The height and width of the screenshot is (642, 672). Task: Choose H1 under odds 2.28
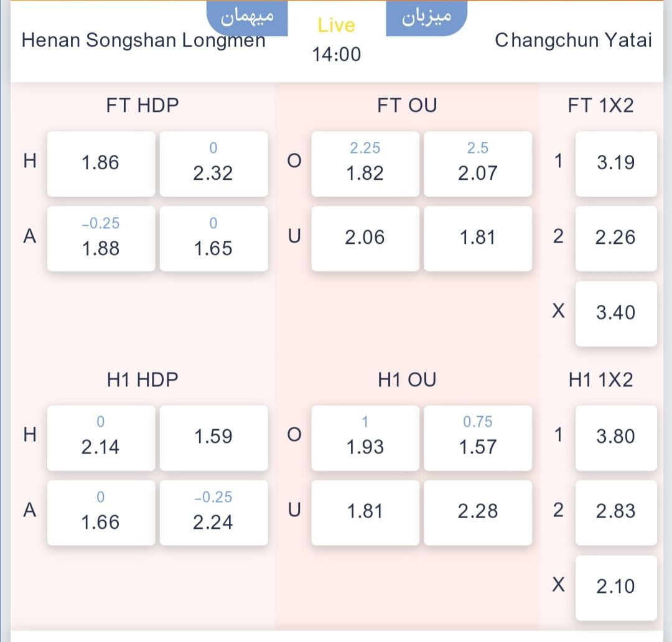tap(478, 513)
